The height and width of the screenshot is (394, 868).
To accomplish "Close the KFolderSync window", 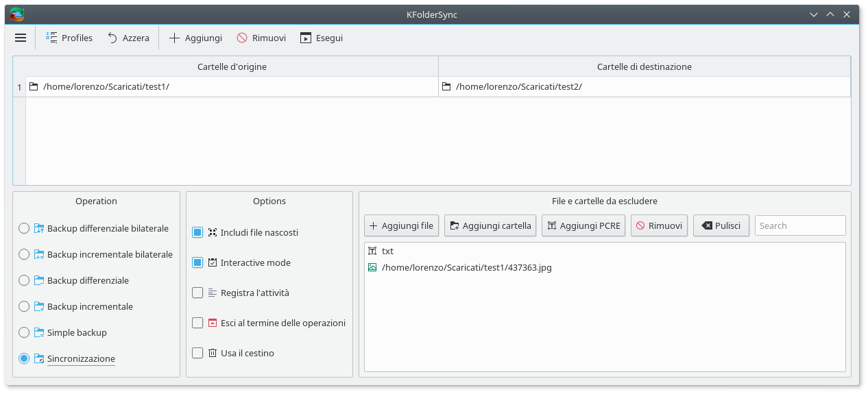I will tap(847, 14).
